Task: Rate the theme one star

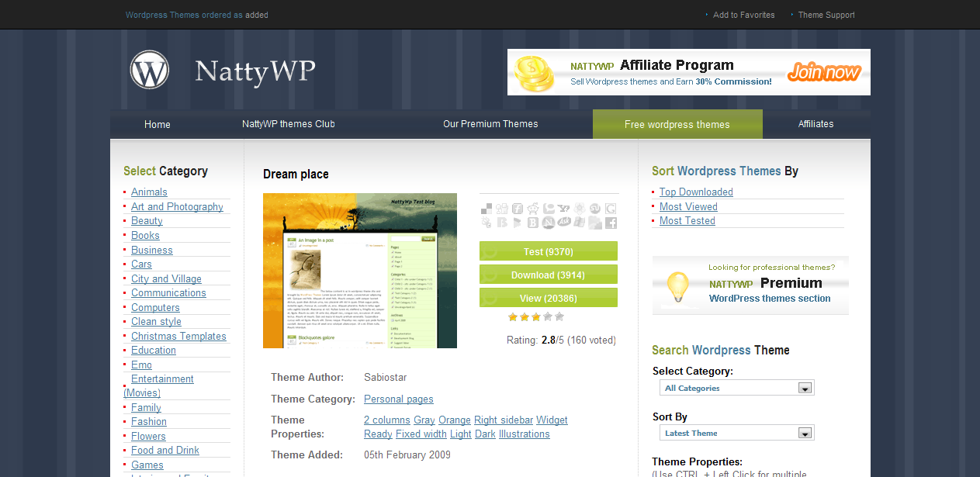Action: [512, 316]
